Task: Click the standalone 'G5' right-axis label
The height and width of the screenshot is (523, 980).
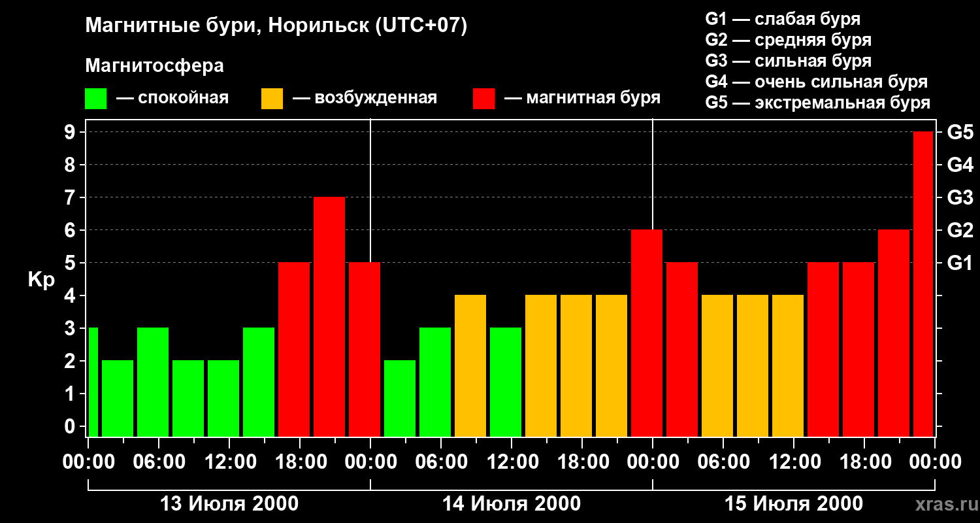Action: pyautogui.click(x=960, y=133)
